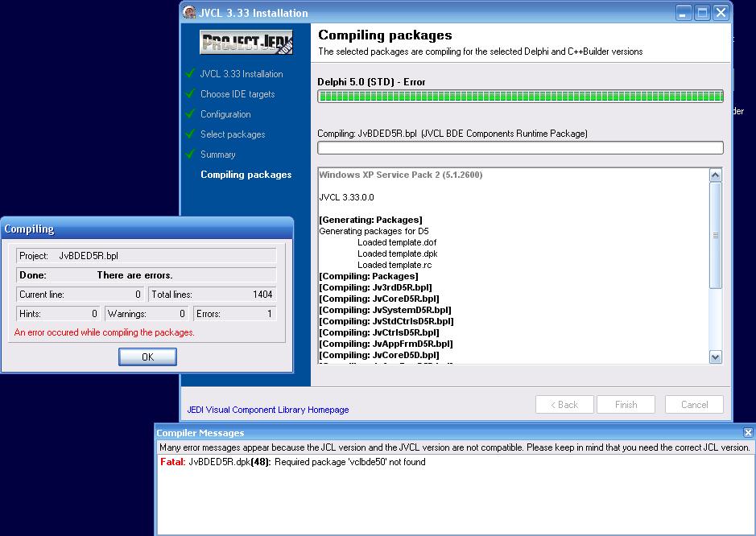
Task: Click 'Choose IDE targets' step
Action: click(x=238, y=94)
